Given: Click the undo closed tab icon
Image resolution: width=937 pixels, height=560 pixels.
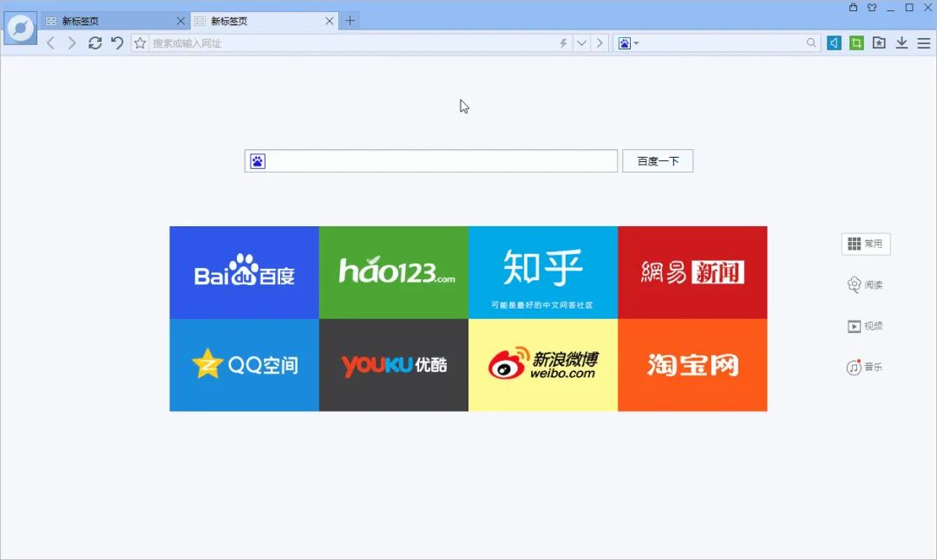Looking at the screenshot, I should [x=117, y=43].
